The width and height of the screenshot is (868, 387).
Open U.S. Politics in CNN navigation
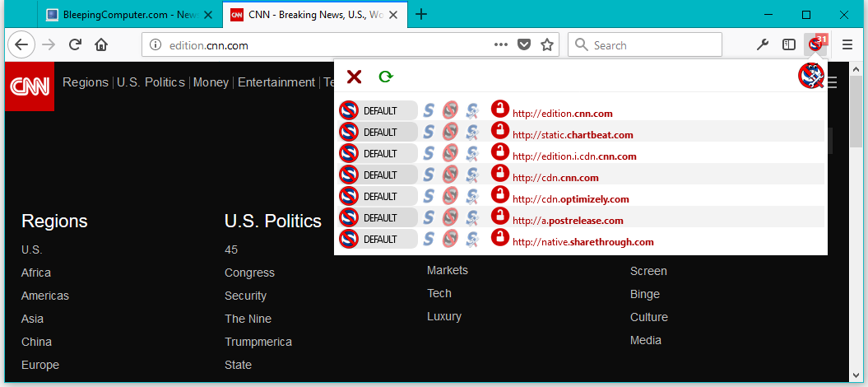pyautogui.click(x=151, y=82)
